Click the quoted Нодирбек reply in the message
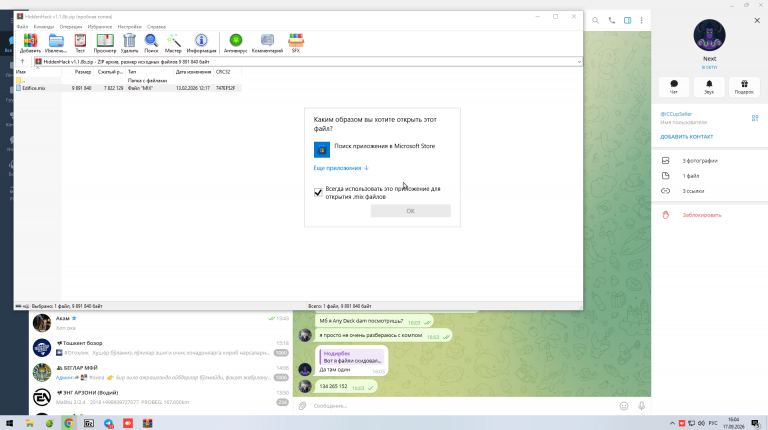Screen dimensions: 768x430 pos(352,357)
